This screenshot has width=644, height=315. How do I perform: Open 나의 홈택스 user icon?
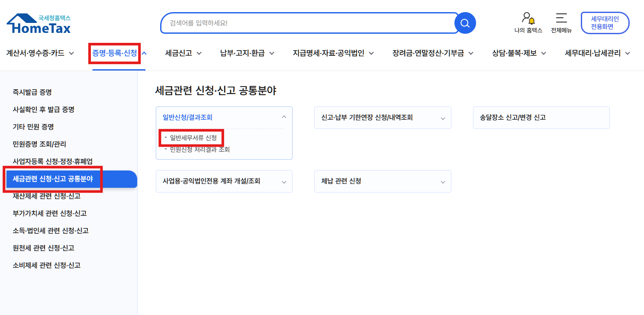[x=528, y=23]
